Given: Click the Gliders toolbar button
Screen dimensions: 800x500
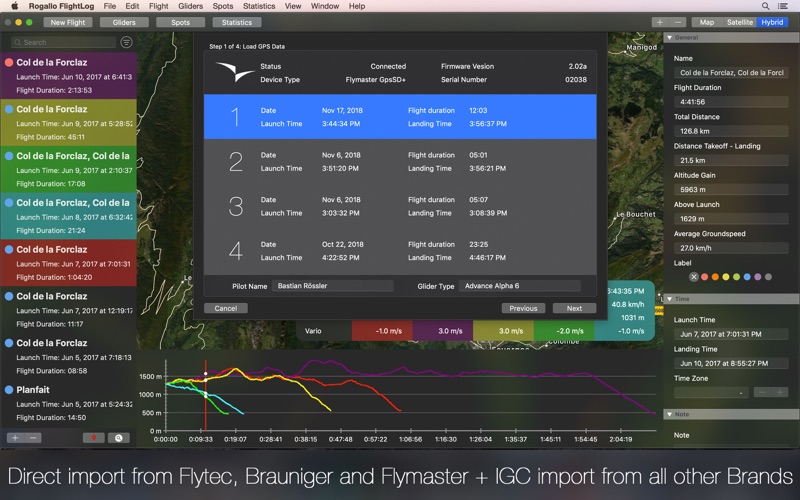Looking at the screenshot, I should 124,22.
